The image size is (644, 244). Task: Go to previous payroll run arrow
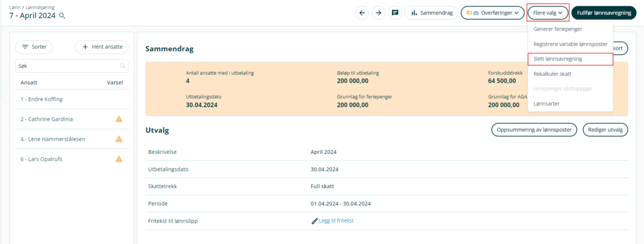(x=362, y=13)
